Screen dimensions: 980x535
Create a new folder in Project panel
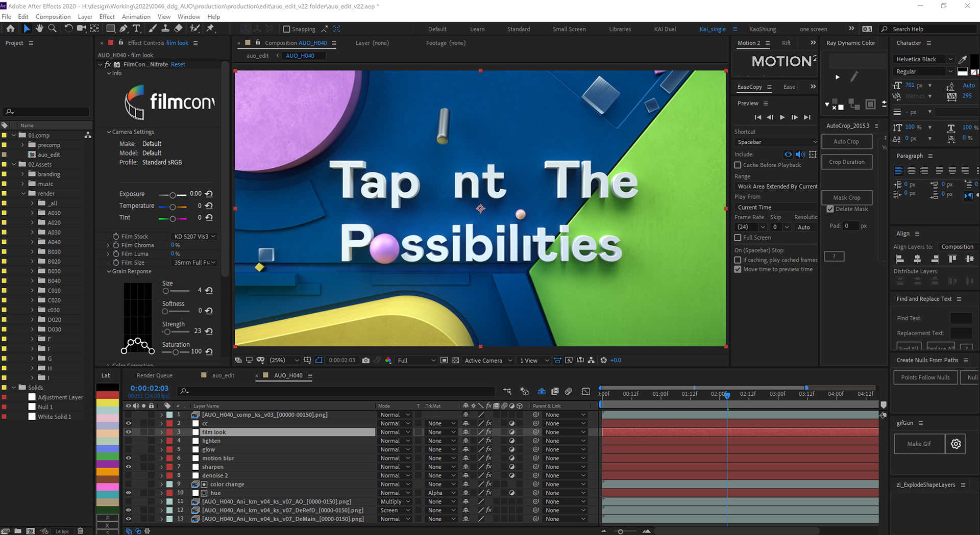pos(18,531)
